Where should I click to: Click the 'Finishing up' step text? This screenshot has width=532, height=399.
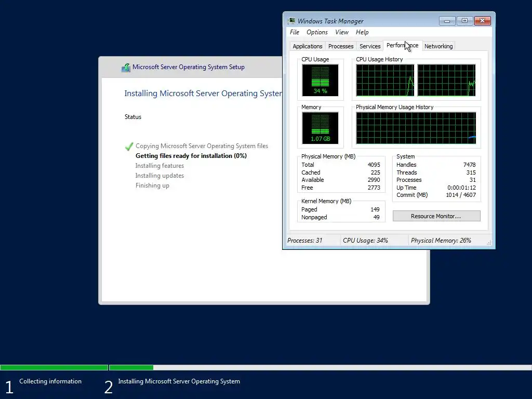point(152,185)
